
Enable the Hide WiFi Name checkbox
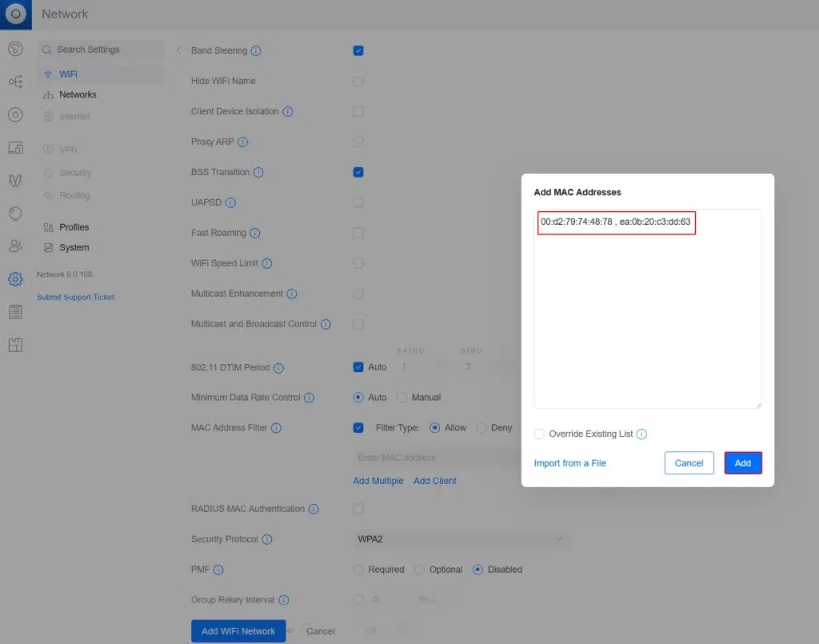pos(358,81)
